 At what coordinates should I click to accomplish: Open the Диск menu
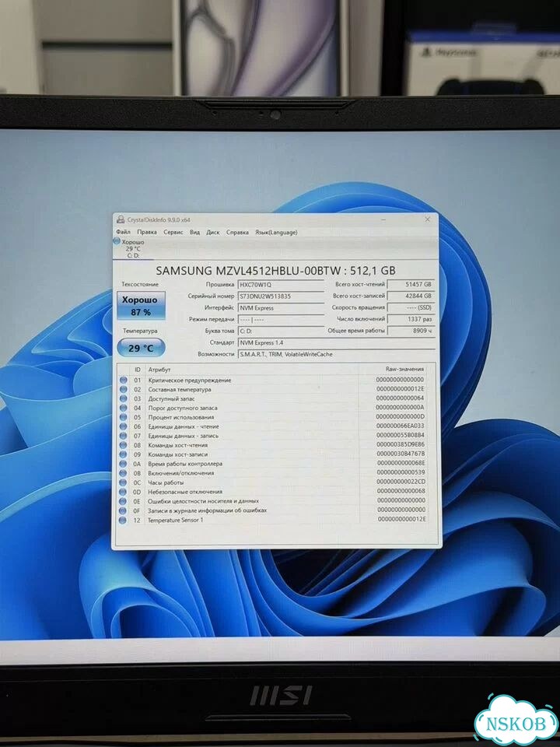[x=213, y=232]
